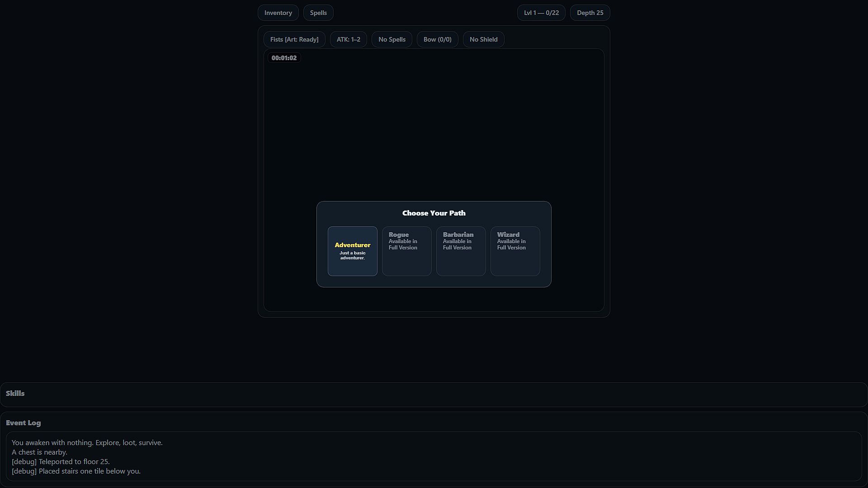Choose the Adventurer path card
Screen dimensions: 868x488
[352, 251]
